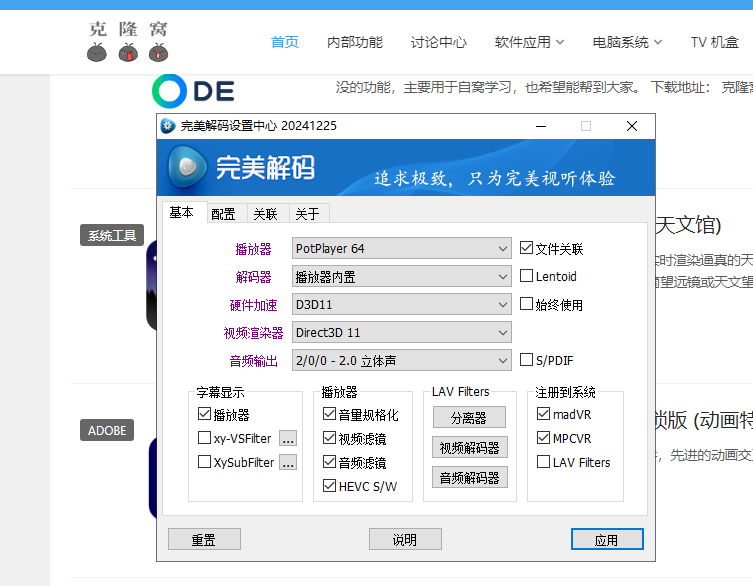Click the 音频输出 purple label
Image resolution: width=753 pixels, height=586 pixels.
click(253, 361)
